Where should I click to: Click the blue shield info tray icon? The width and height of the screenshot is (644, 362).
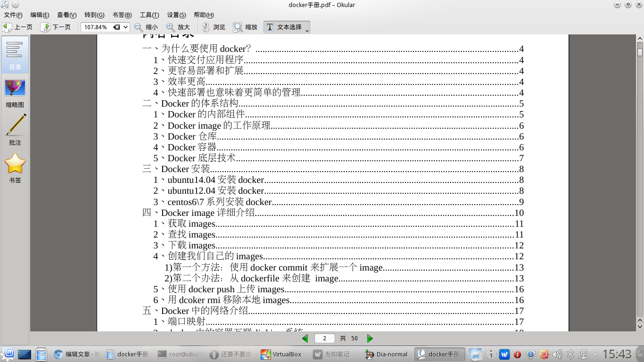click(531, 354)
